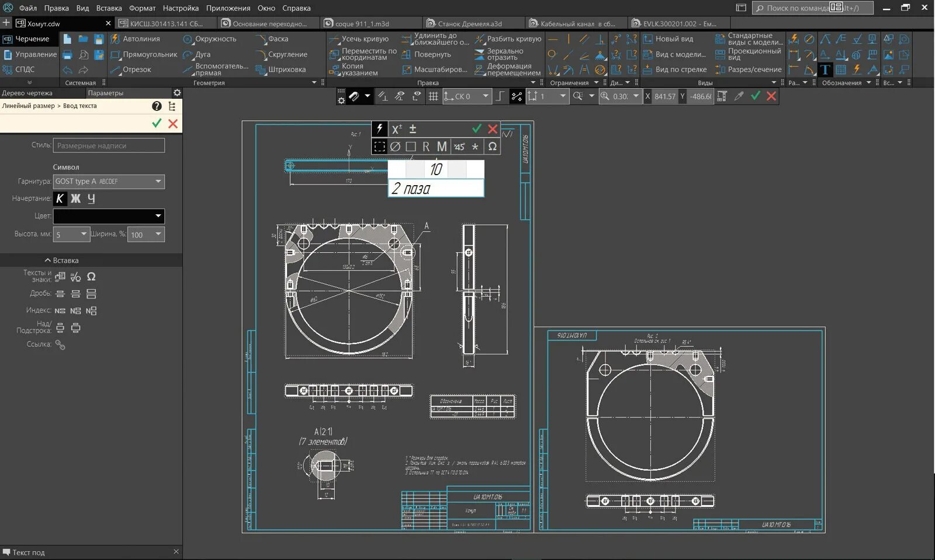Use the Зеркально отразить command
Image resolution: width=935 pixels, height=560 pixels.
click(499, 54)
